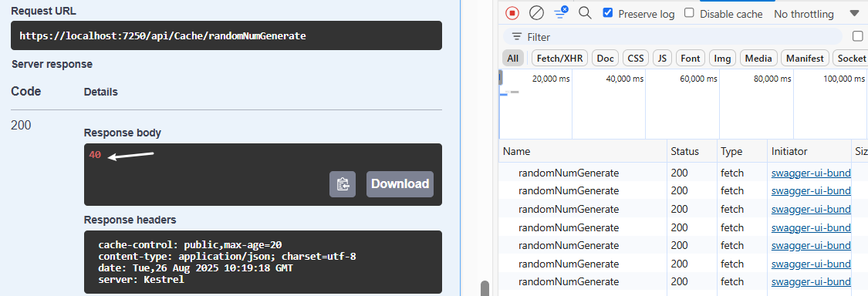Screen dimensions: 868x296
Task: Click the 80,000 ms timeline marker
Action: [x=773, y=79]
